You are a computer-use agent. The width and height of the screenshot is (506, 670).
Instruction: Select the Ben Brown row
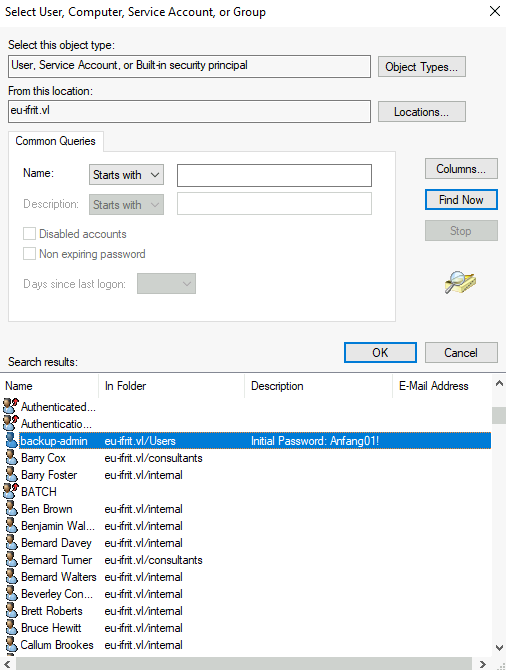[246, 508]
